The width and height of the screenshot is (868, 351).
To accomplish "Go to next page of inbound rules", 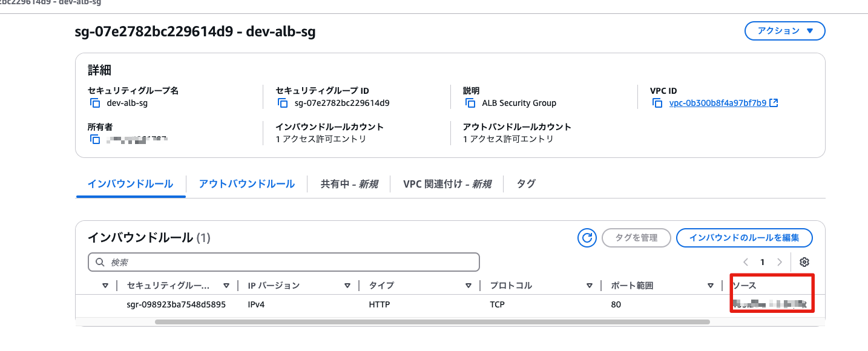I will 780,262.
